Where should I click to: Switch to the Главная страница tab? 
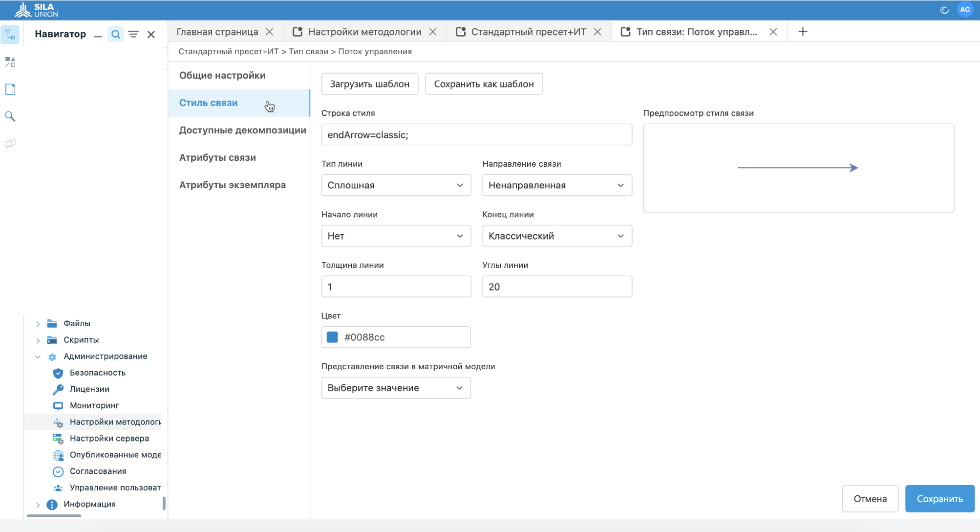217,32
